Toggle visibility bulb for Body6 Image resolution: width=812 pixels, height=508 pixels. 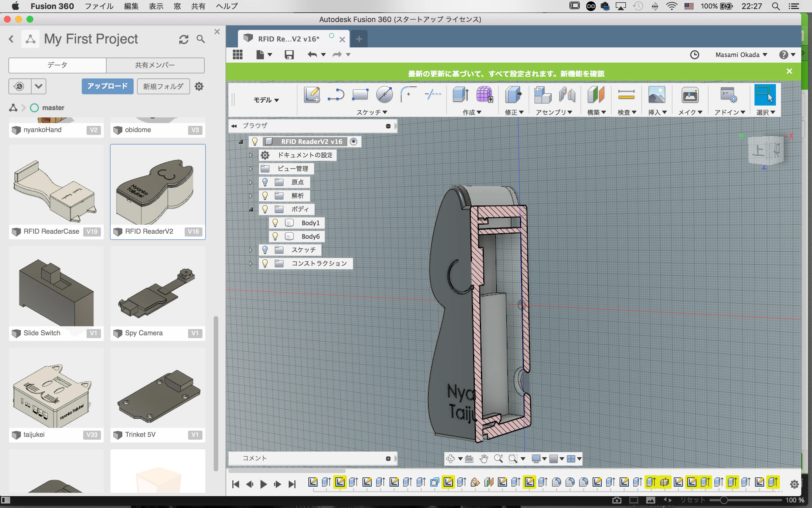tap(275, 236)
